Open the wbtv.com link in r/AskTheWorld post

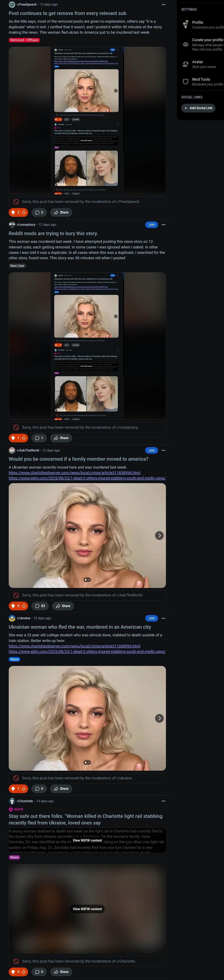(x=87, y=478)
